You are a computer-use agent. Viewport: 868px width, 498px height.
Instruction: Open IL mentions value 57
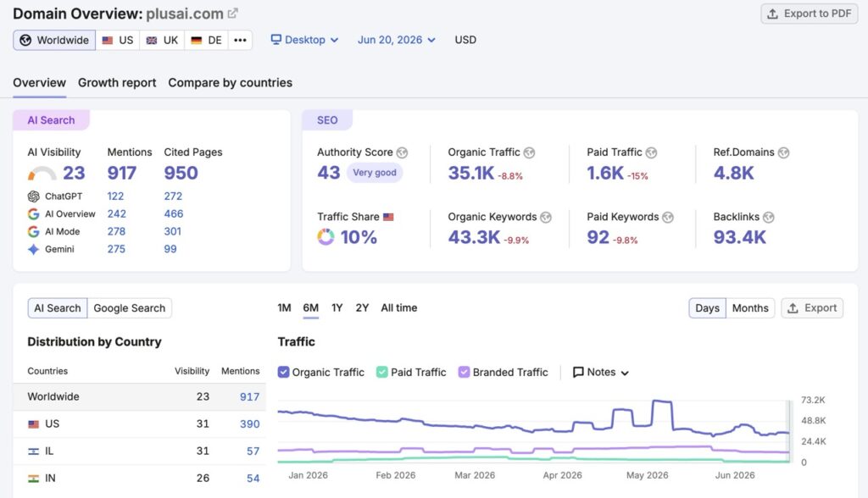(x=253, y=451)
